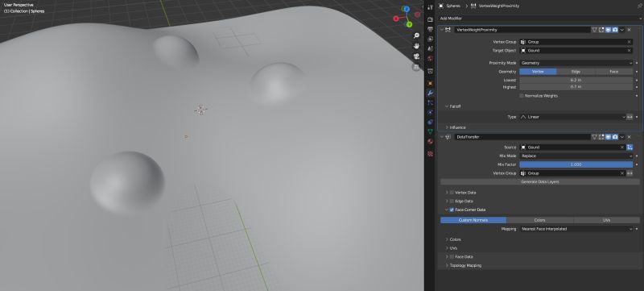Open the Object Data mesh properties tab
This screenshot has height=291, width=644.
click(x=430, y=131)
